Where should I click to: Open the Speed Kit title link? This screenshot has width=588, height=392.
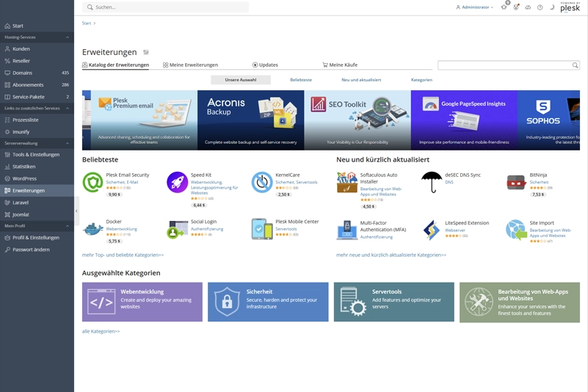point(200,175)
